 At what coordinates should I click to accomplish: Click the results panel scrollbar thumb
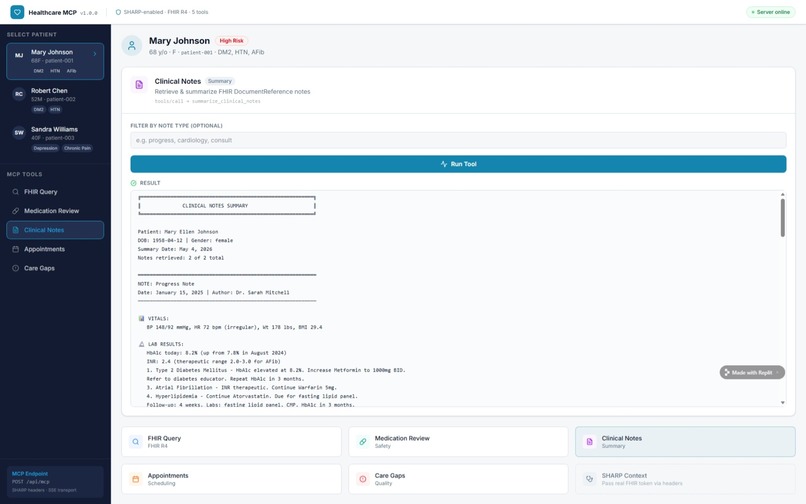(x=782, y=218)
